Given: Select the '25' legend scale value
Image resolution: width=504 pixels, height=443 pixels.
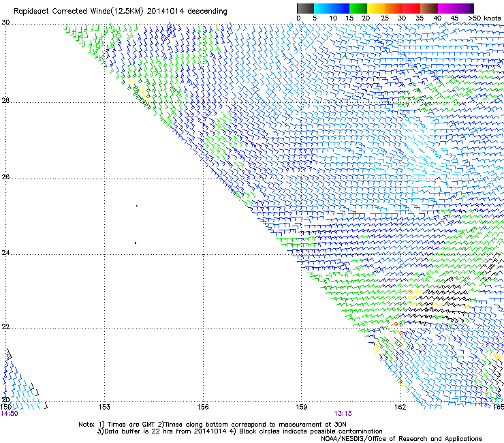Looking at the screenshot, I should (385, 18).
